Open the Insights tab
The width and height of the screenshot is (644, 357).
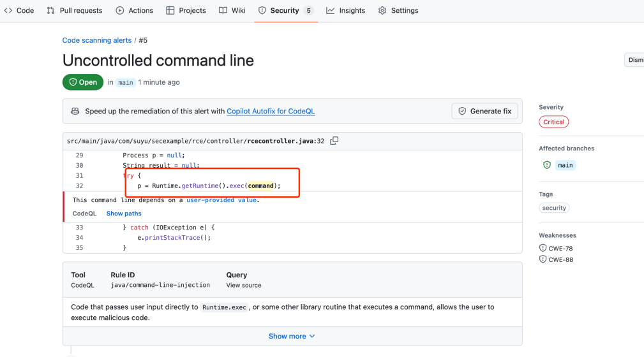[345, 11]
